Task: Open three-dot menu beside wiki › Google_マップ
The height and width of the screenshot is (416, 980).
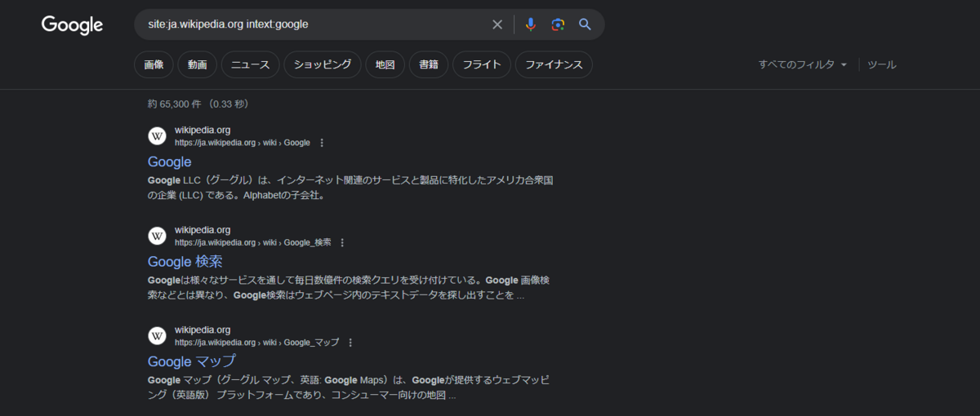Action: coord(350,343)
